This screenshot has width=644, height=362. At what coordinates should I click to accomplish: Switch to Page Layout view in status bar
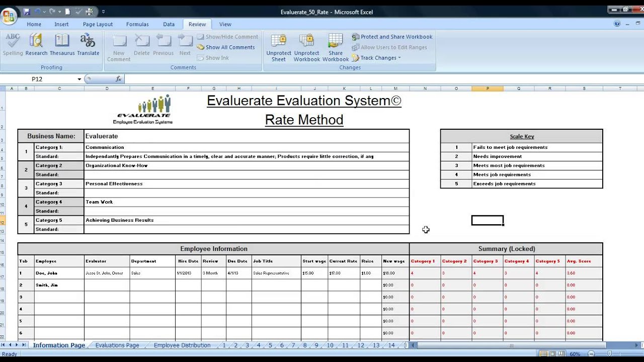point(551,354)
